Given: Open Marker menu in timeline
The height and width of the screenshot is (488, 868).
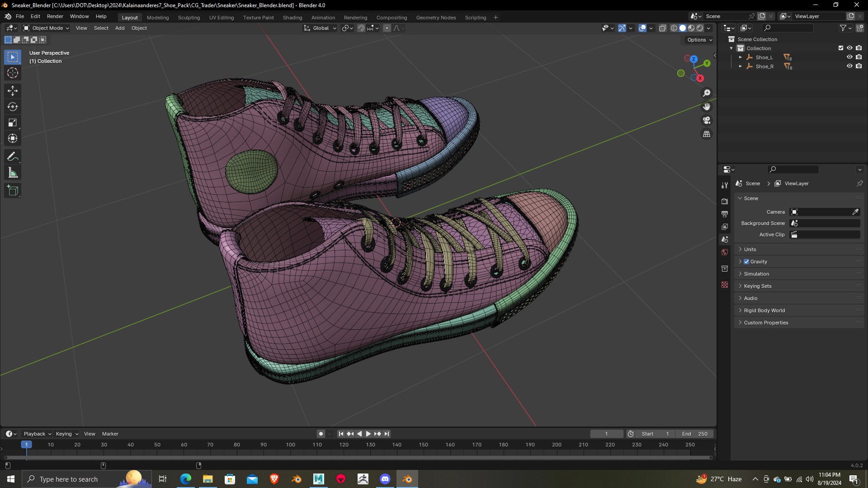Looking at the screenshot, I should [x=110, y=434].
